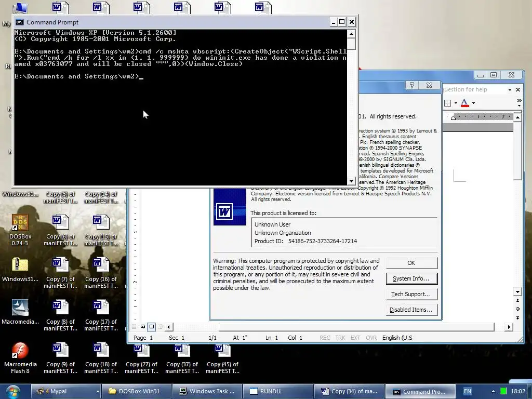Open the Mypal taskbar group dropdown arrow
532x399 pixels.
(98, 391)
